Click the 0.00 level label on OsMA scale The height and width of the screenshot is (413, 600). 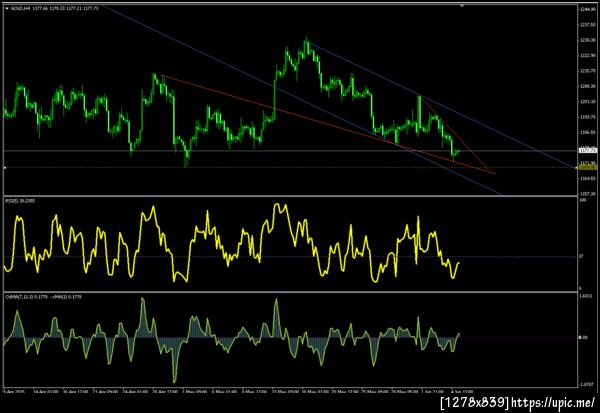click(x=583, y=337)
